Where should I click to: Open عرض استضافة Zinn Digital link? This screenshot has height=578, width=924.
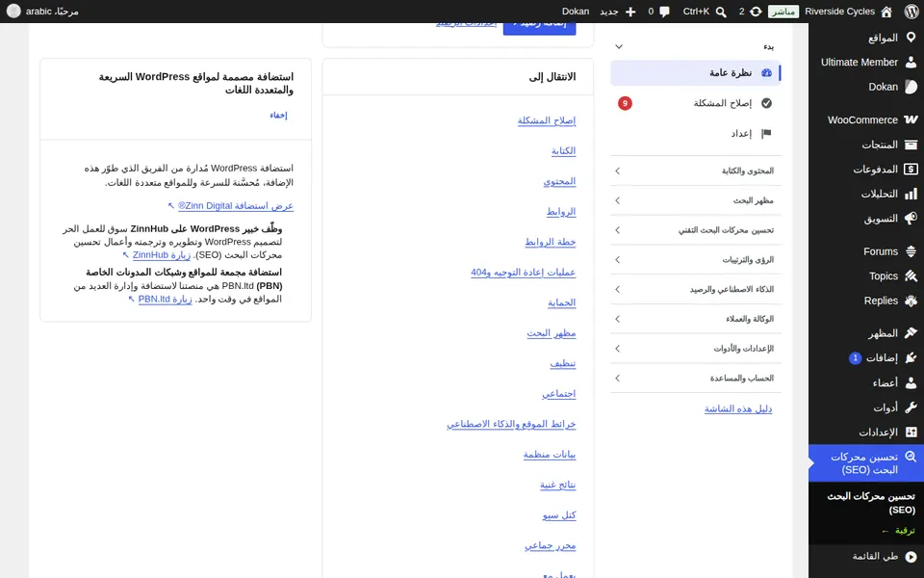[236, 206]
